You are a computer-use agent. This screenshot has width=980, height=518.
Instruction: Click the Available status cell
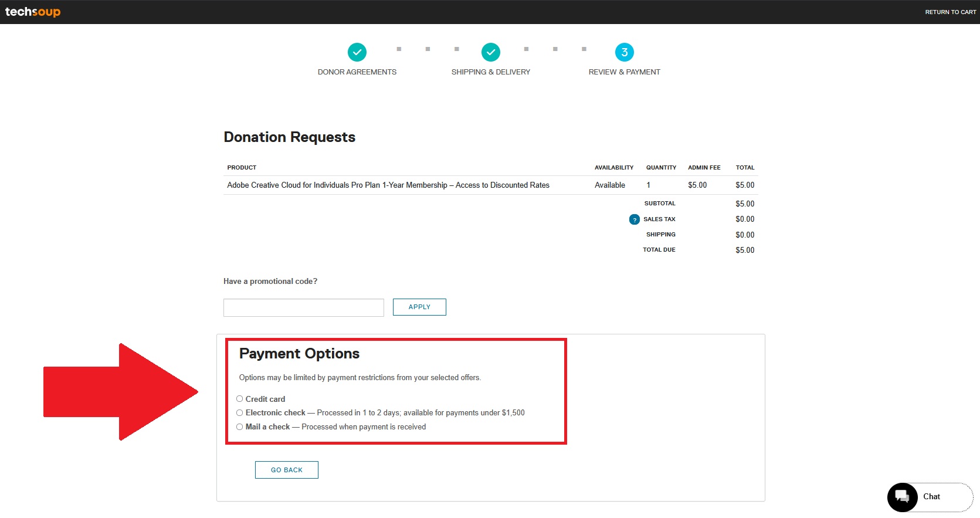point(610,185)
